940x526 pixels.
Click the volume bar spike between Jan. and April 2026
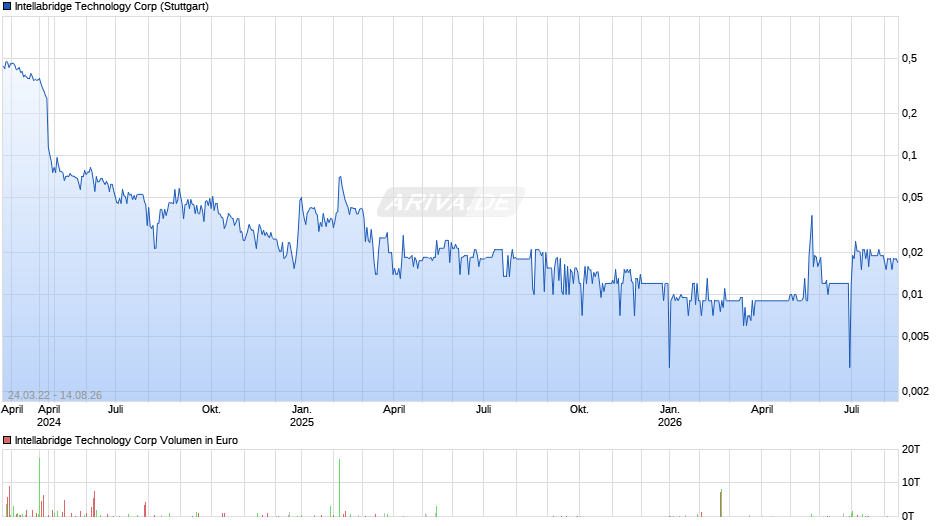tap(721, 503)
